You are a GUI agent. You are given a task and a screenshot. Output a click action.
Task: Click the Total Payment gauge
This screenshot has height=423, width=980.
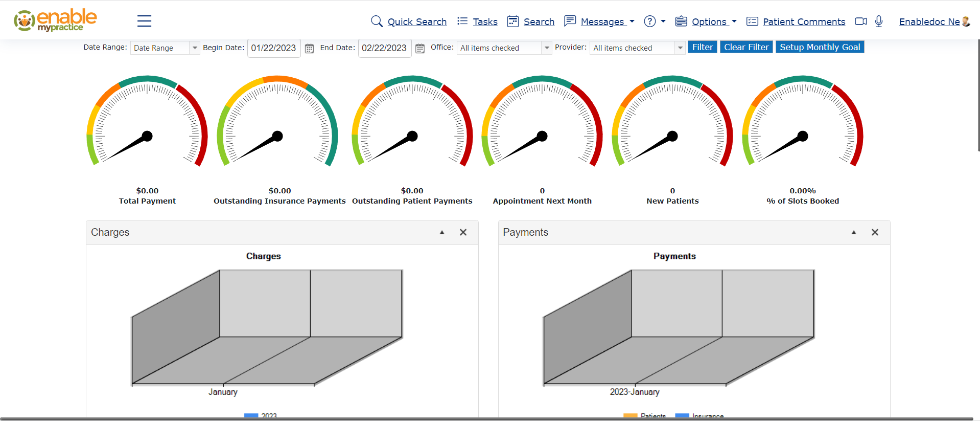[x=147, y=121]
